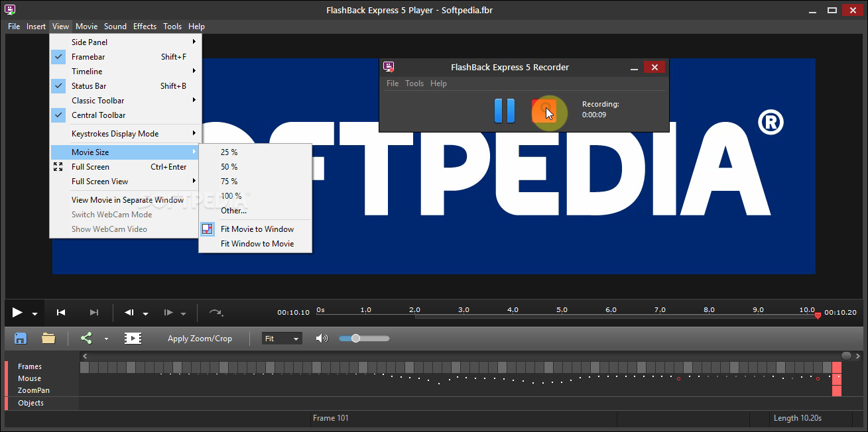Image resolution: width=868 pixels, height=432 pixels.
Task: Open the Fit zoom combo box
Action: coord(282,339)
